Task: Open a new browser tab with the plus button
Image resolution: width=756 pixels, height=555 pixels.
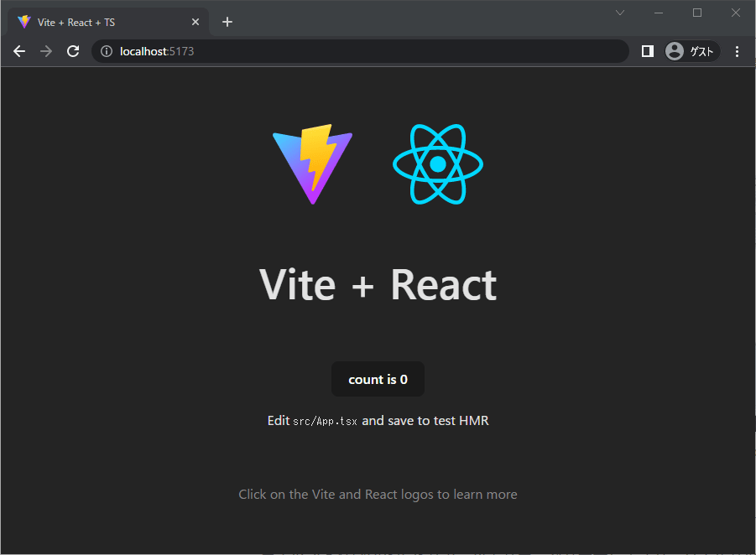Action: [x=227, y=21]
